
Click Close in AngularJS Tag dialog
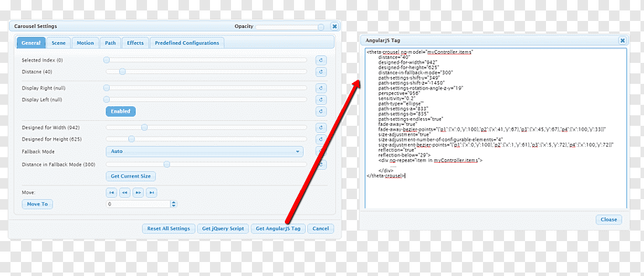point(609,219)
